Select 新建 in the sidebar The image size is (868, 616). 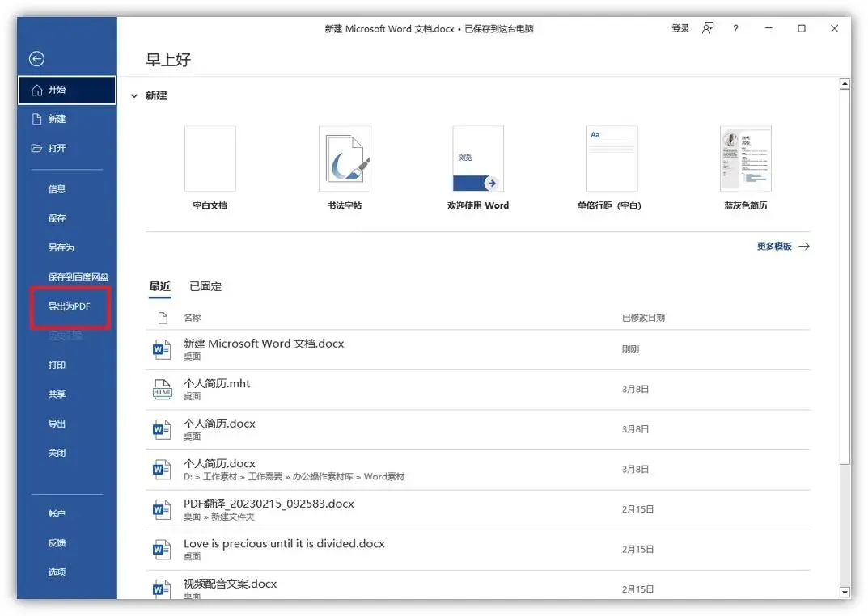tap(67, 119)
